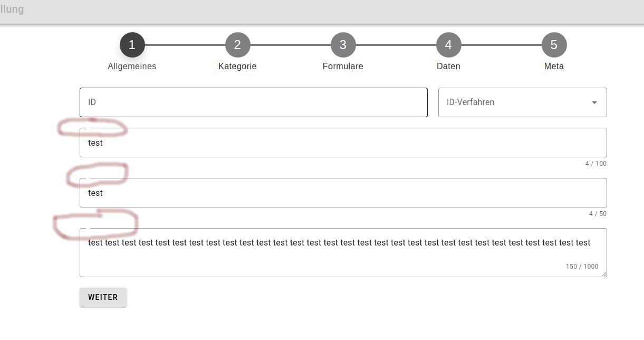Click the red circled arrow above the description field
This screenshot has width=644, height=340.
[x=96, y=223]
